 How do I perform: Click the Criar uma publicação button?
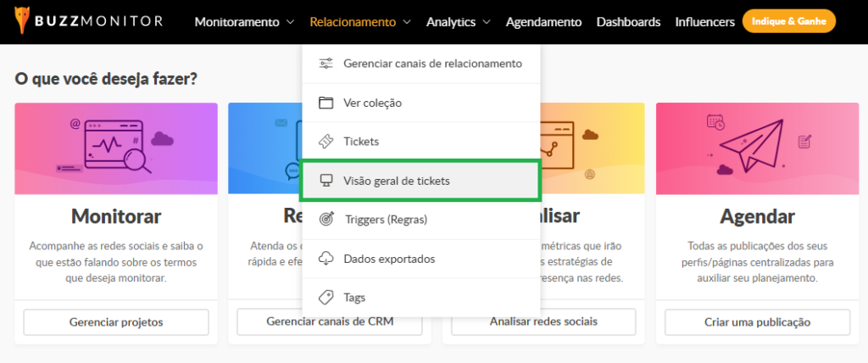[x=757, y=322]
